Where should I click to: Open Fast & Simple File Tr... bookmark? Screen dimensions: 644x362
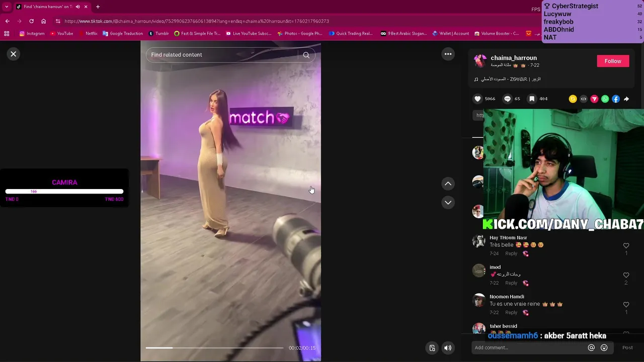tap(197, 34)
